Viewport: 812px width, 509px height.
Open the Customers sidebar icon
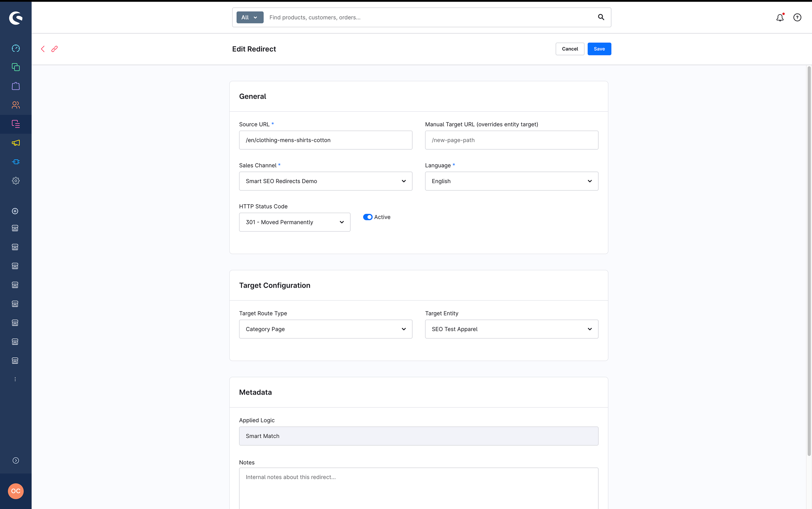(x=16, y=105)
